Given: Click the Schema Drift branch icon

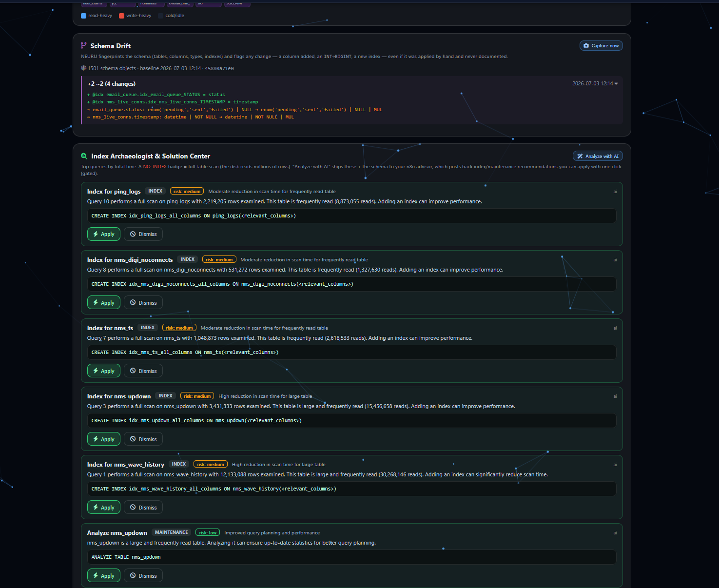Looking at the screenshot, I should tap(84, 46).
